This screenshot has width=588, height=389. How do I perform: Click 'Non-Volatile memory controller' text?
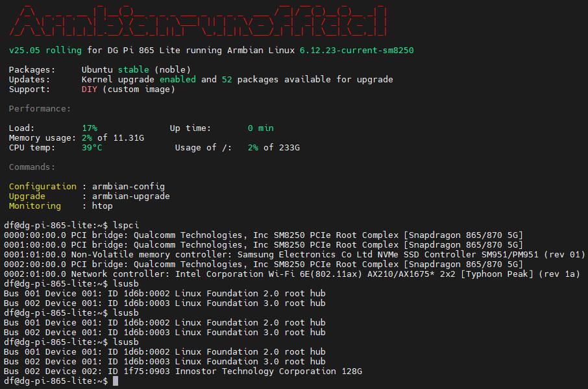tap(152, 254)
